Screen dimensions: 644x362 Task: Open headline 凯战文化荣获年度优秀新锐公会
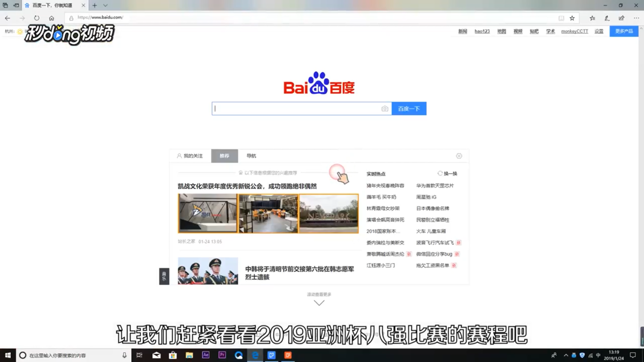pyautogui.click(x=247, y=186)
